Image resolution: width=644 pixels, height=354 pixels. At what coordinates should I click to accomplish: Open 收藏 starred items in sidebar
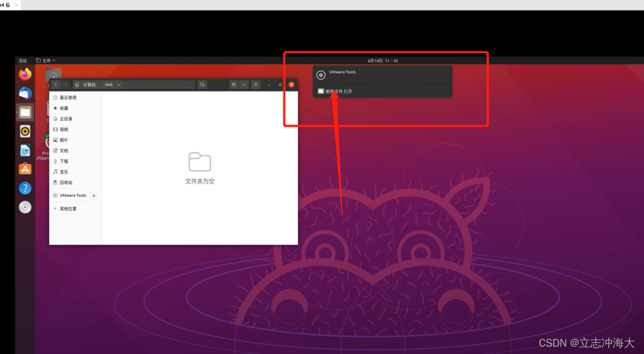[x=75, y=108]
